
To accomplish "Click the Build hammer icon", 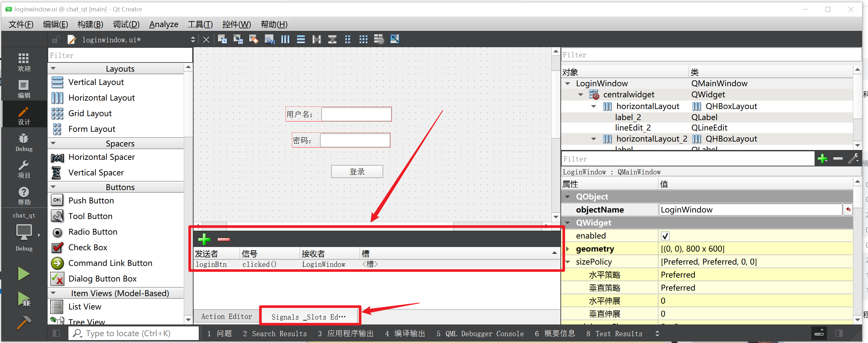I will [x=23, y=322].
